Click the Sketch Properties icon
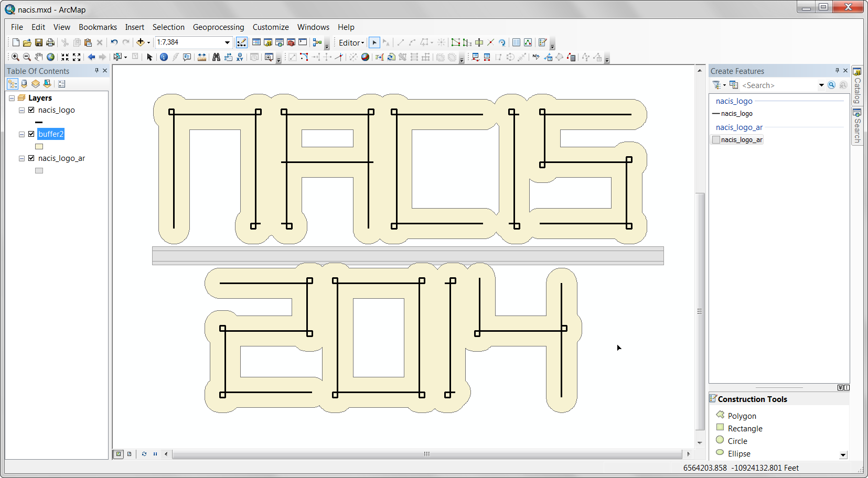Screen dimensions: 868x478 528,42
